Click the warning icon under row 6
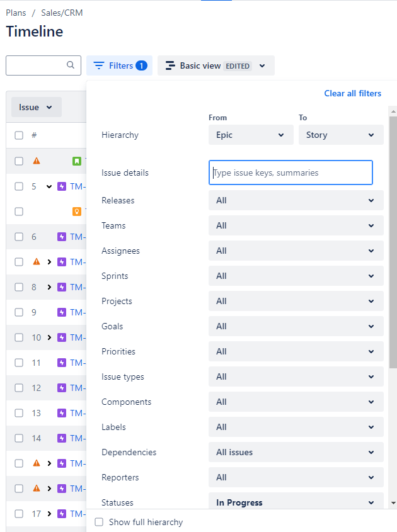 click(x=37, y=261)
